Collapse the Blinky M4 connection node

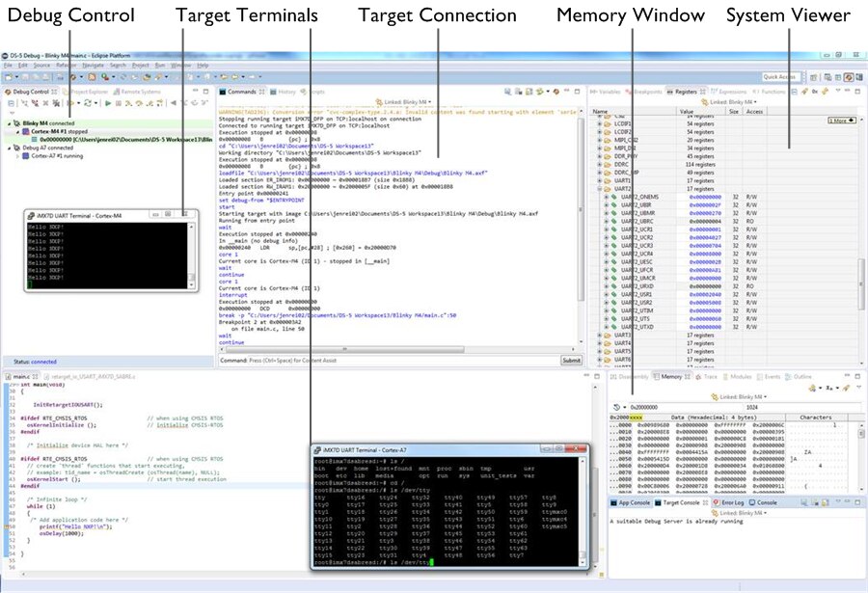[9, 123]
